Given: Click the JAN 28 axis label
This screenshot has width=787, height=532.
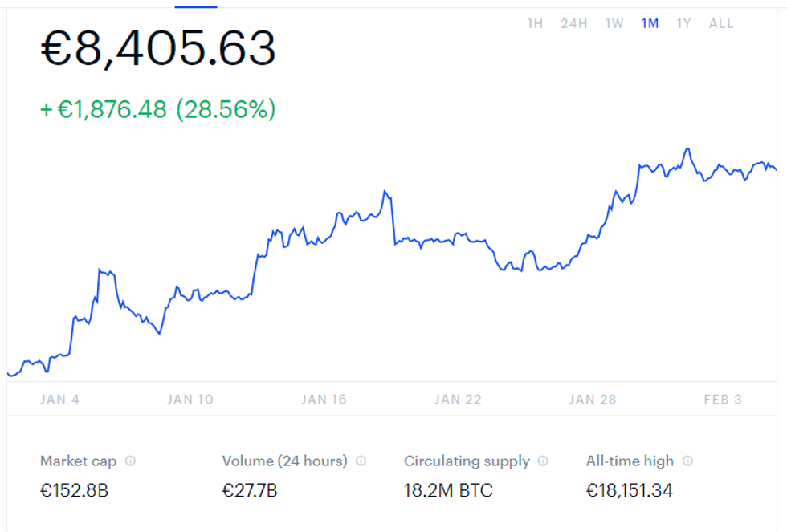Looking at the screenshot, I should 592,399.
